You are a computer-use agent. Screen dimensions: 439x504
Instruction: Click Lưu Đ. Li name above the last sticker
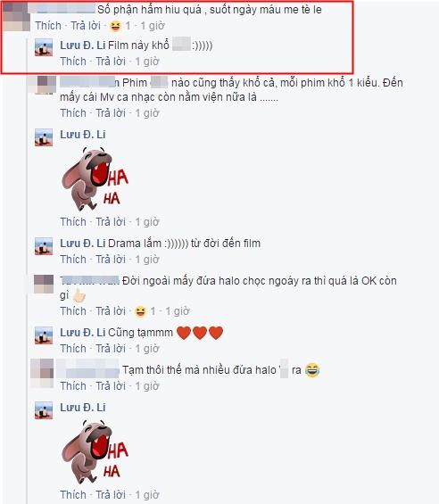(83, 408)
